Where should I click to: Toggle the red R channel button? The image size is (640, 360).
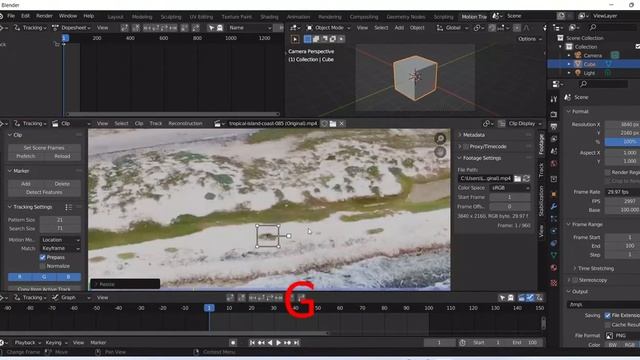tap(20, 277)
